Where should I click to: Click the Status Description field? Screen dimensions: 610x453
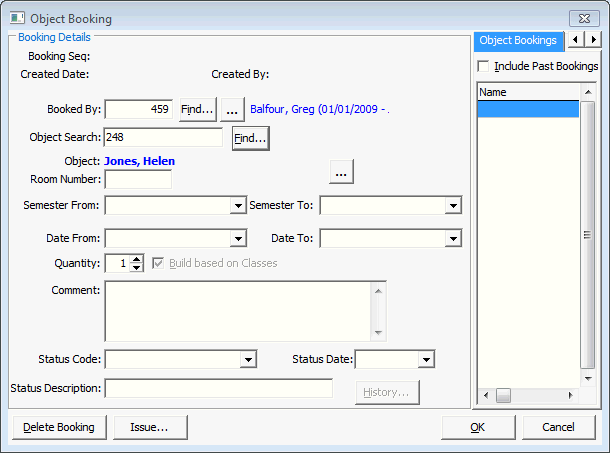(x=219, y=388)
